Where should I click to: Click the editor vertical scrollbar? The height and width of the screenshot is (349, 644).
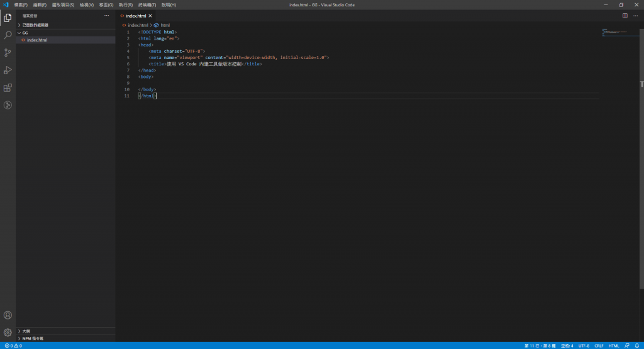641,158
